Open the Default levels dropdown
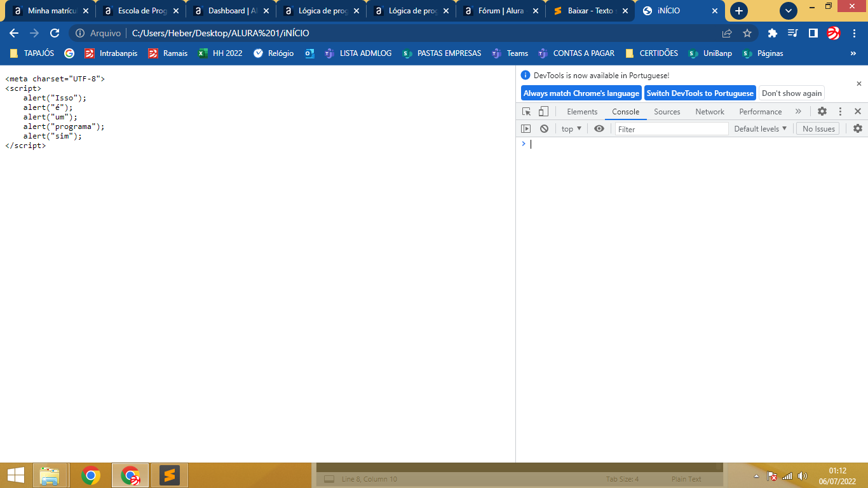 [x=761, y=128]
